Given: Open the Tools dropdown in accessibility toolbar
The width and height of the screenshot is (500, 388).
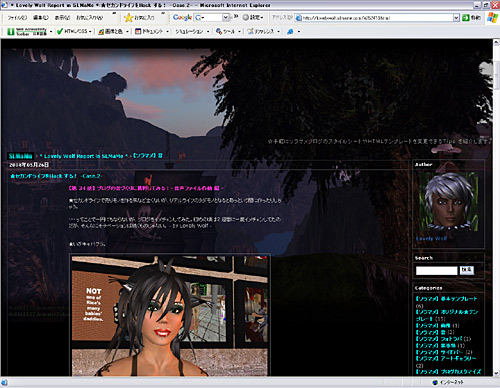Looking at the screenshot, I should (228, 31).
